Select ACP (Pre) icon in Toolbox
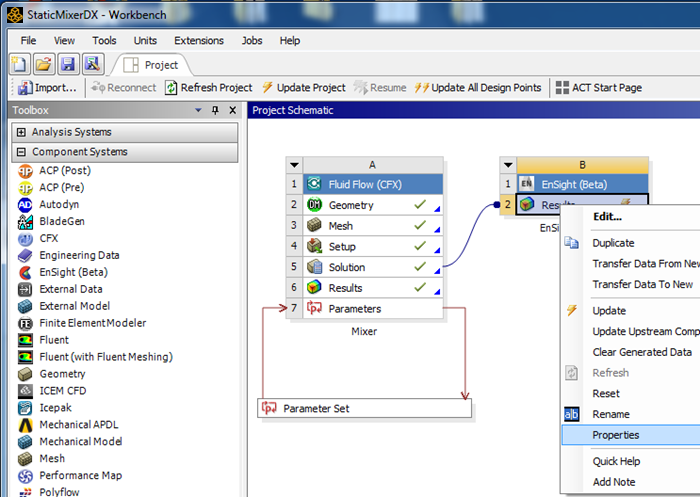 coord(25,188)
